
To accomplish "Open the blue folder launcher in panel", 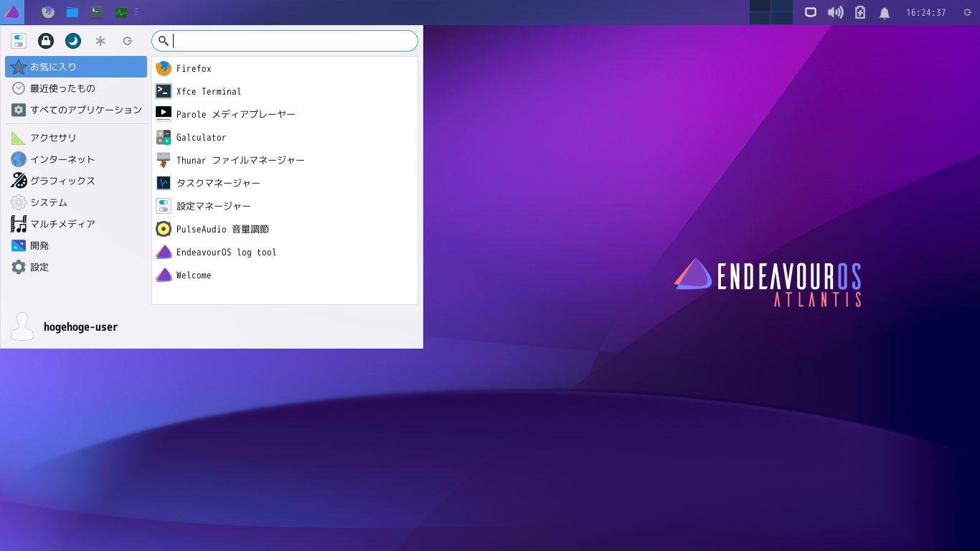I will click(72, 12).
